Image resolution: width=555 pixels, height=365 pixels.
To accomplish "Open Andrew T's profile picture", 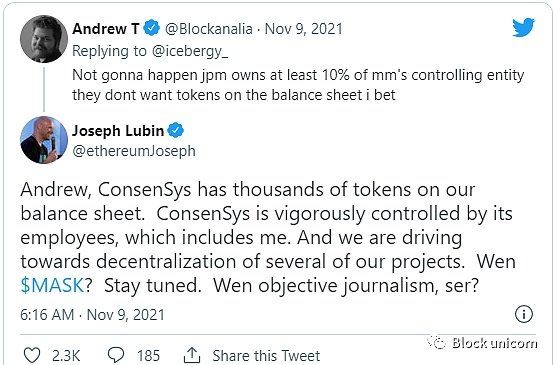I will coord(44,39).
